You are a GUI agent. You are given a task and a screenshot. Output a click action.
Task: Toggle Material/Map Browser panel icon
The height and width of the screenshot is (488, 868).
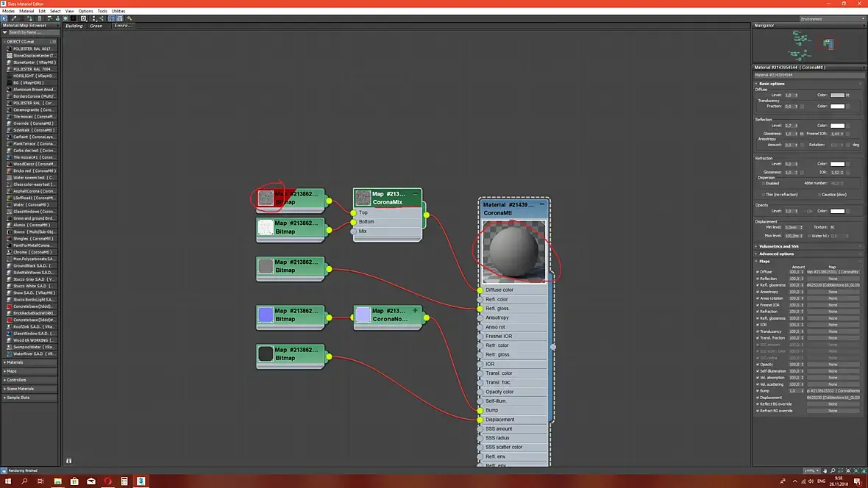tap(111, 18)
